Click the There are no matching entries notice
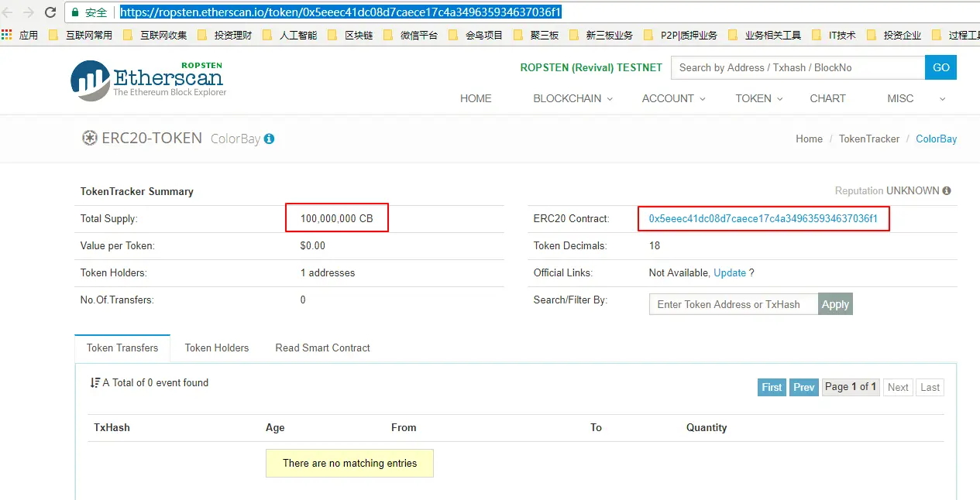Image resolution: width=980 pixels, height=500 pixels. click(x=349, y=463)
